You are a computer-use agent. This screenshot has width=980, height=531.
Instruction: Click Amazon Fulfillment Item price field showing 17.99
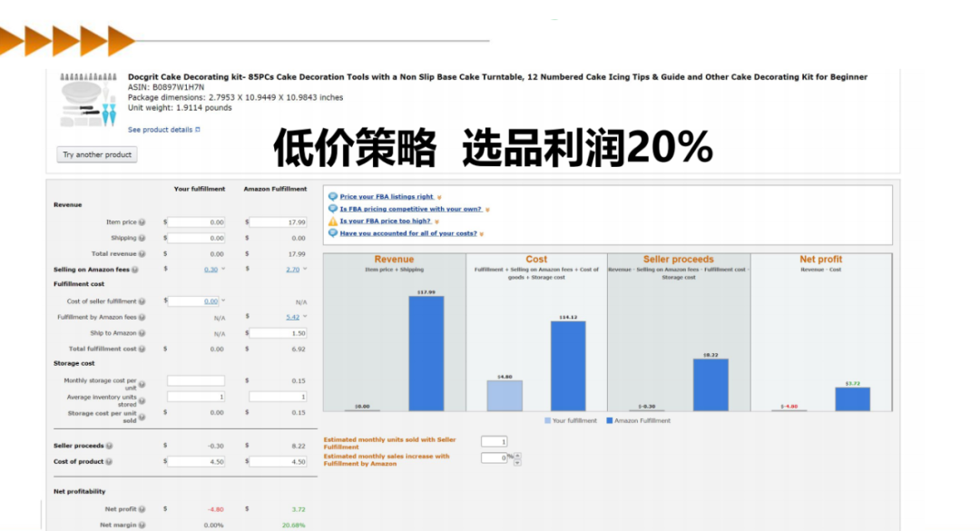[278, 222]
